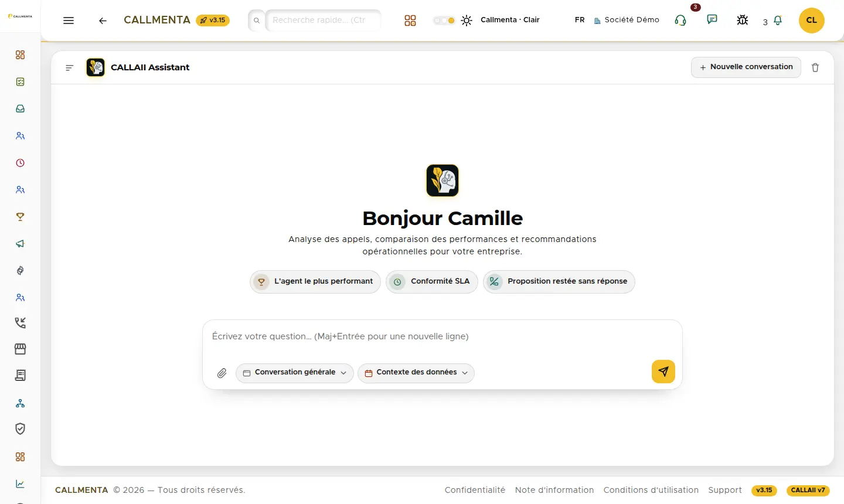
Task: Expand the Conversation générale dropdown
Action: click(295, 373)
